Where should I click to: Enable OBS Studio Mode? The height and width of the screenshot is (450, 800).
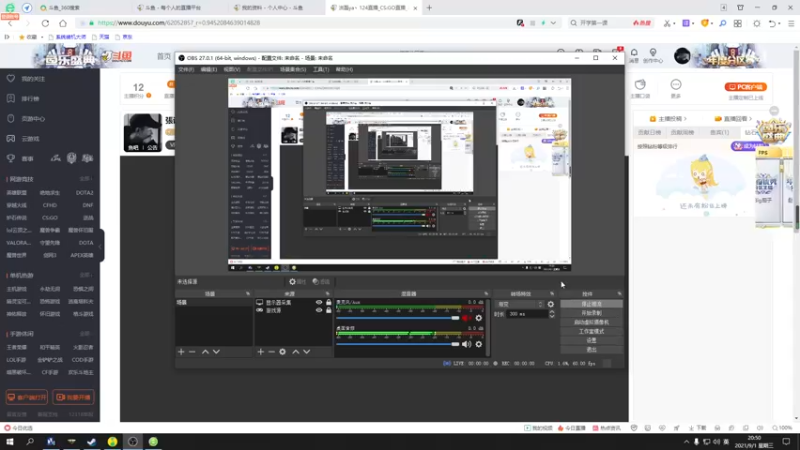pos(591,332)
